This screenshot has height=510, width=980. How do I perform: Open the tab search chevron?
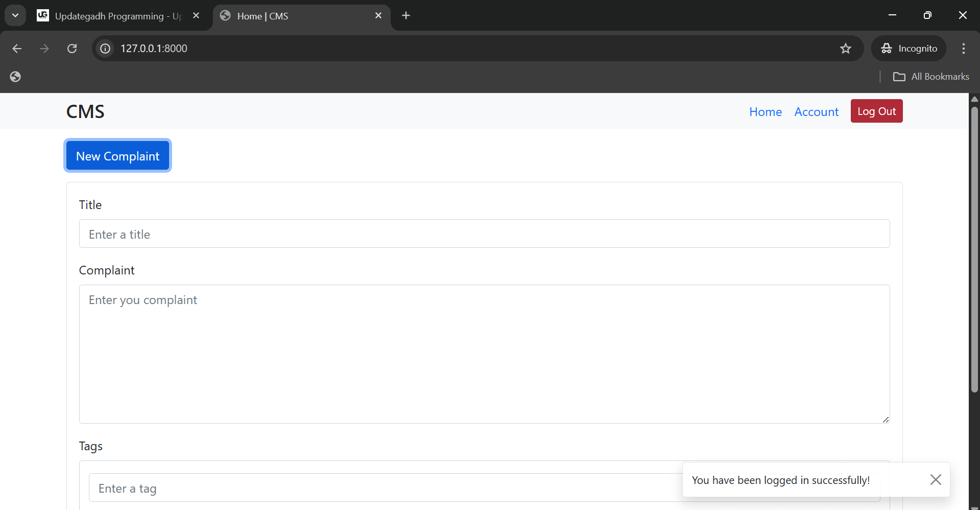[x=15, y=15]
